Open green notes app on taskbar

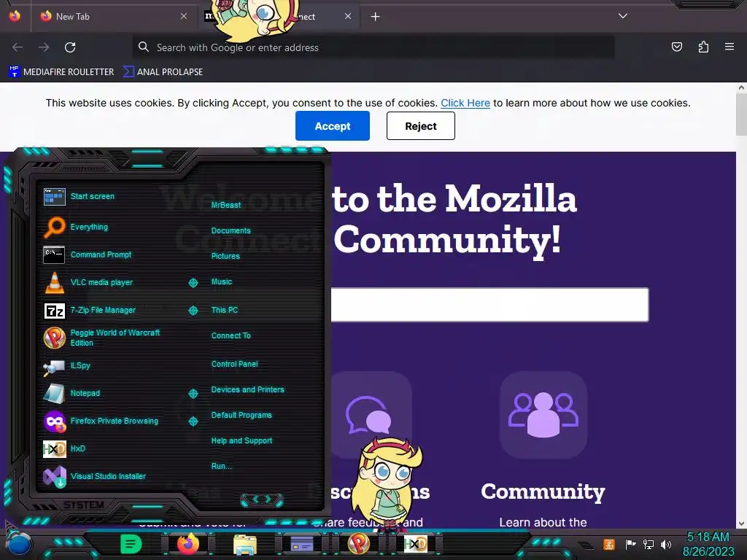click(131, 544)
